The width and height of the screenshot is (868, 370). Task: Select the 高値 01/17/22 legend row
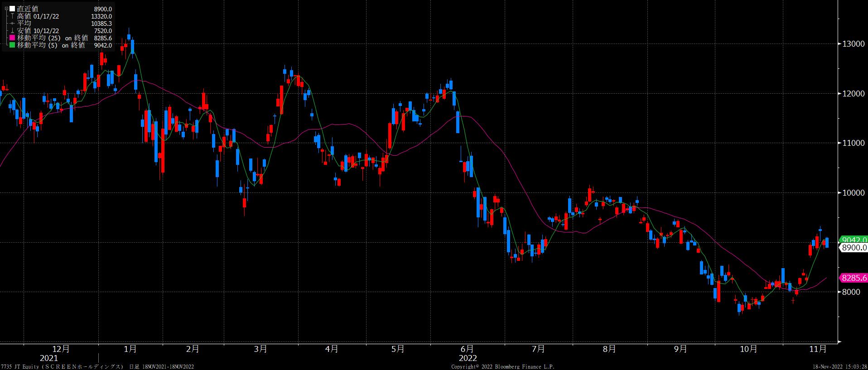coord(38,16)
